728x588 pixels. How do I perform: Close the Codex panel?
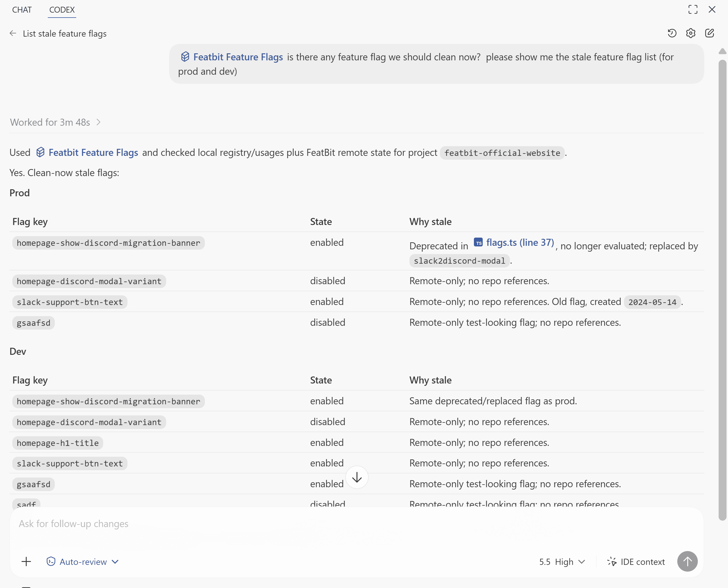(712, 9)
